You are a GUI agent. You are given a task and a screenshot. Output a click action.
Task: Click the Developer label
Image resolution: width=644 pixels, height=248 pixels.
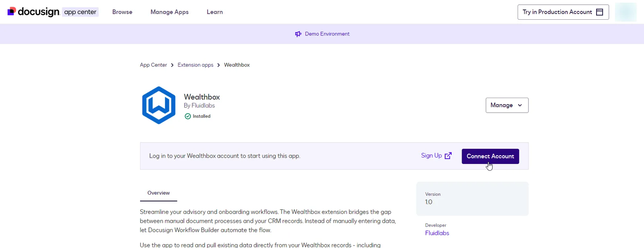coord(436,225)
